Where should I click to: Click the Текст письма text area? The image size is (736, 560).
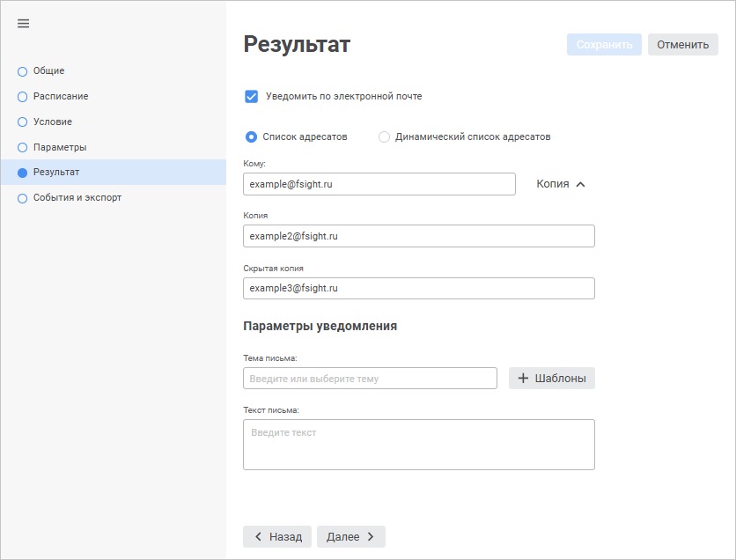pos(418,445)
